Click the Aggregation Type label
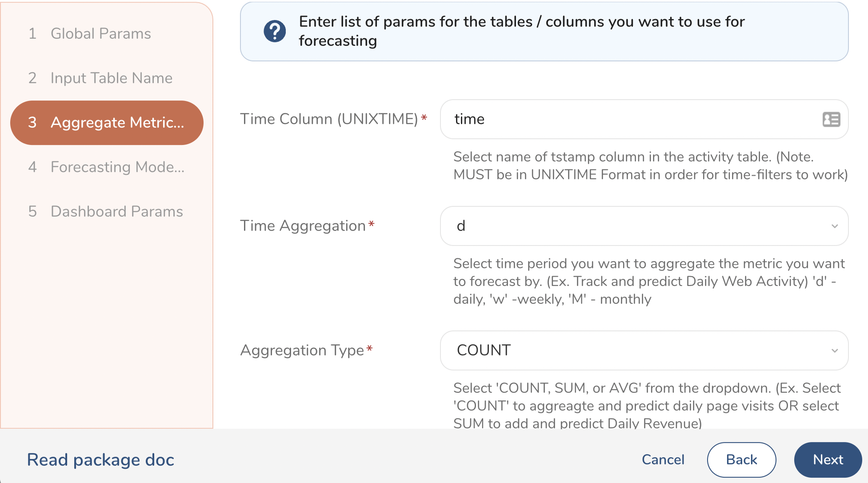 pyautogui.click(x=302, y=350)
